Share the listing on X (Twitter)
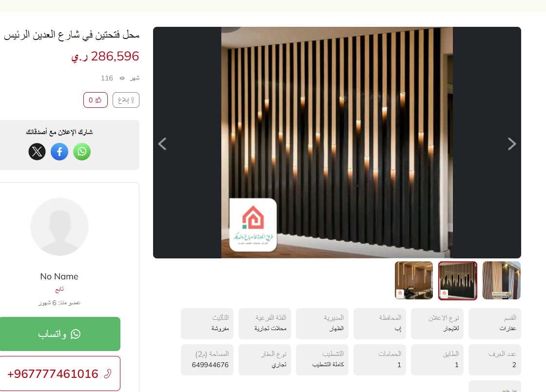 (37, 152)
